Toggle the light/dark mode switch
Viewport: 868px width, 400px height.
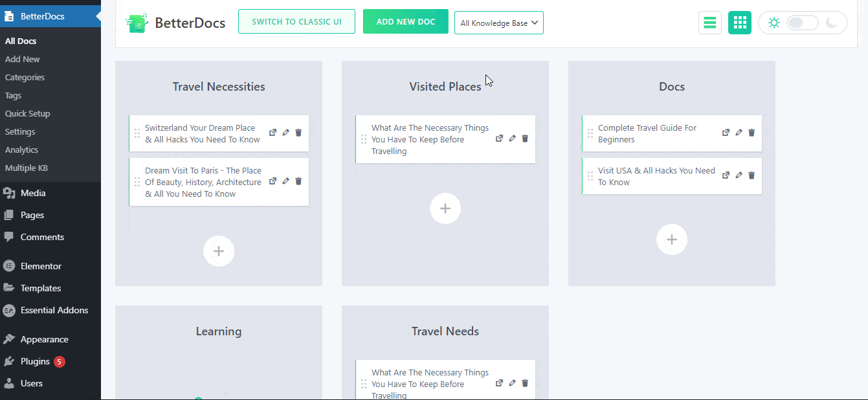803,23
